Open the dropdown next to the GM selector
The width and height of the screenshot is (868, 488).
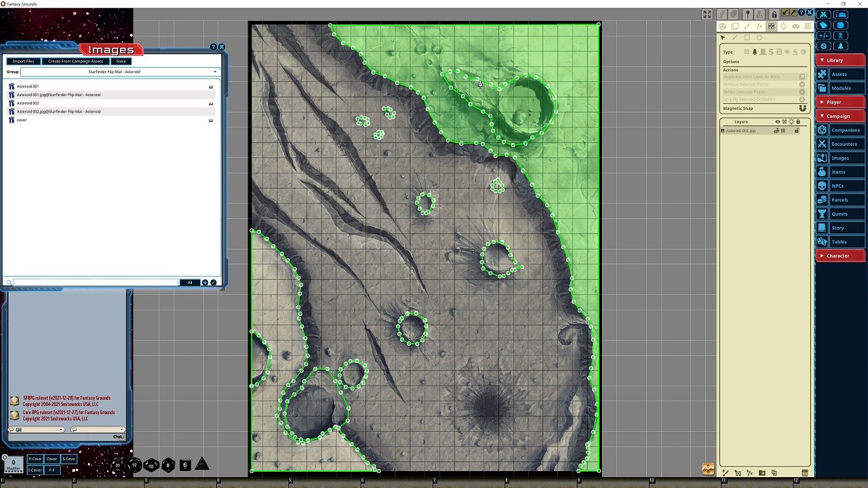tap(121, 429)
